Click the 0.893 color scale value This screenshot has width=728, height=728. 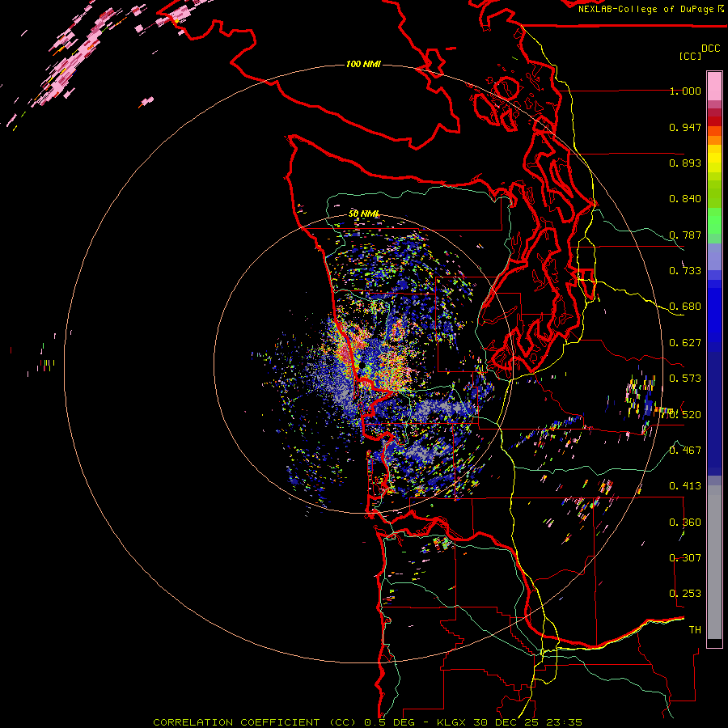(x=685, y=163)
